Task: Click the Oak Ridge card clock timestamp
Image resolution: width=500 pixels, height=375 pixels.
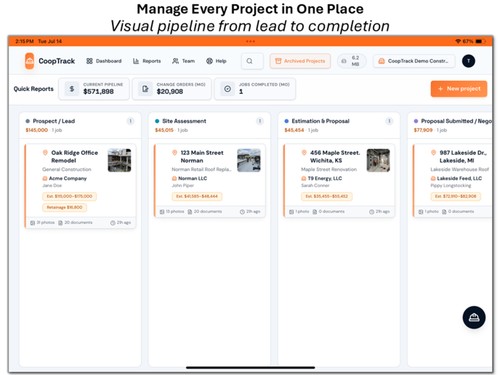Action: [x=121, y=222]
